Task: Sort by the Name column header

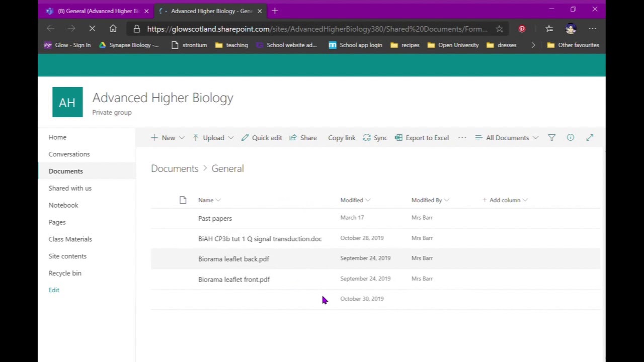Action: [x=209, y=200]
